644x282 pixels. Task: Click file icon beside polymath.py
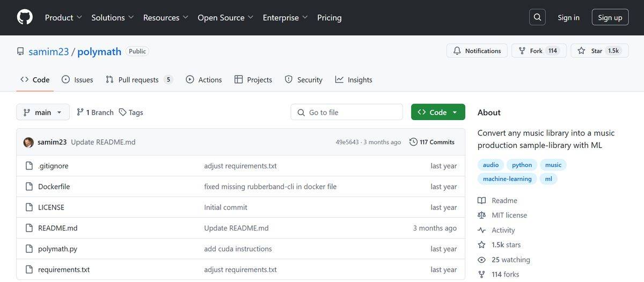coord(29,249)
